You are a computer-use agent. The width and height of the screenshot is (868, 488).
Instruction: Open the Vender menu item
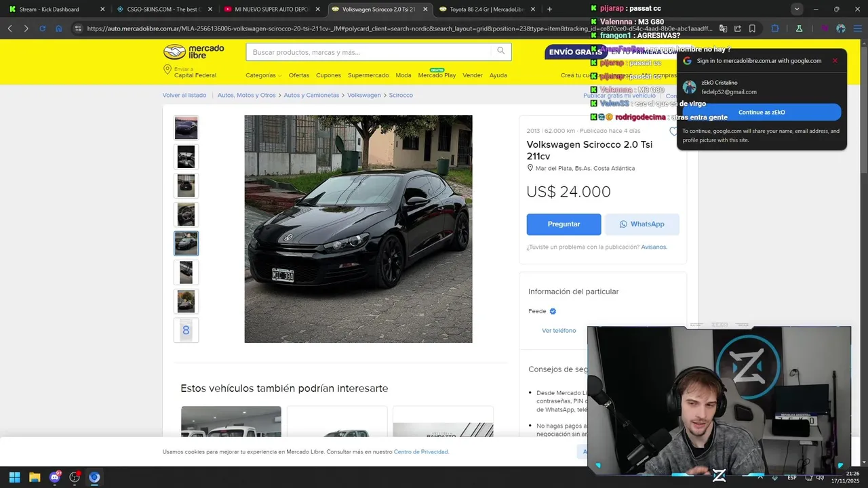coord(473,75)
